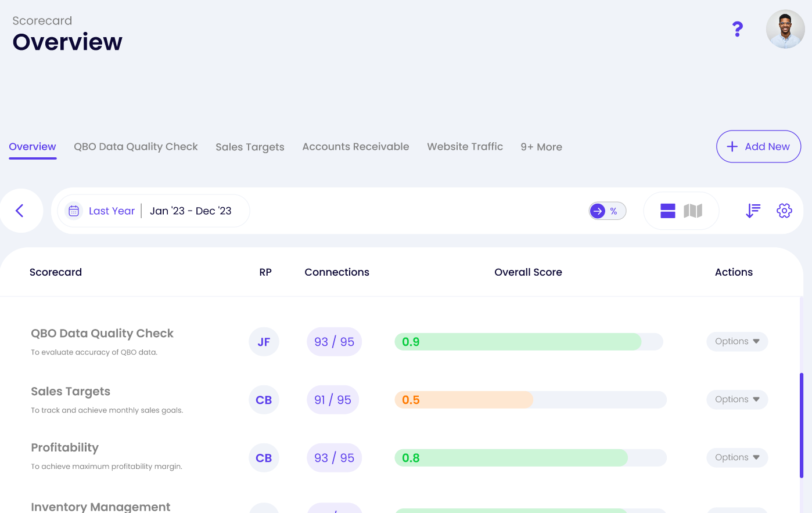The image size is (812, 513).
Task: Toggle the percent display switch
Action: pos(608,211)
